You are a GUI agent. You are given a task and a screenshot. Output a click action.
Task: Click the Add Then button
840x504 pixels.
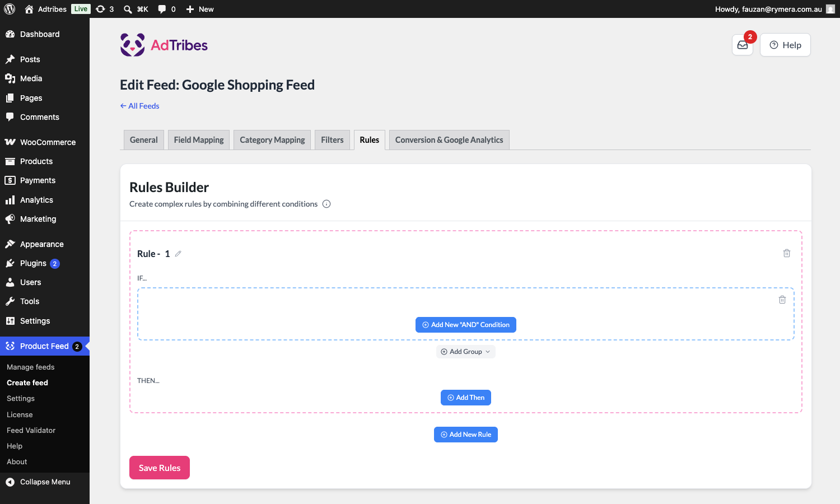point(466,398)
